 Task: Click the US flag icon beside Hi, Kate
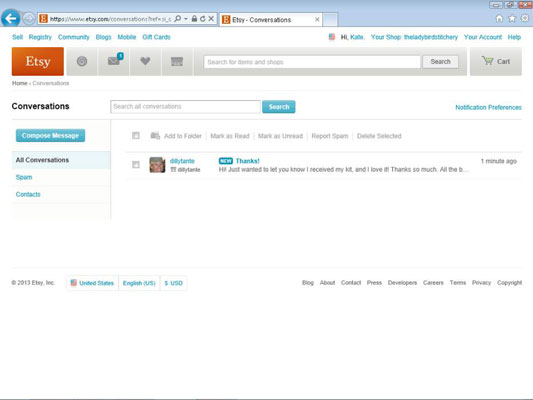tap(332, 37)
